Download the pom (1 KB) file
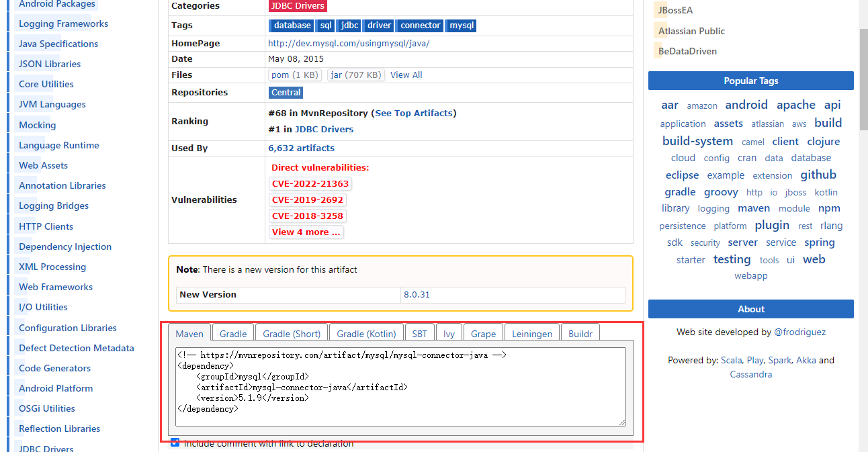Screen dimensions: 868x452 pyautogui.click(x=295, y=75)
